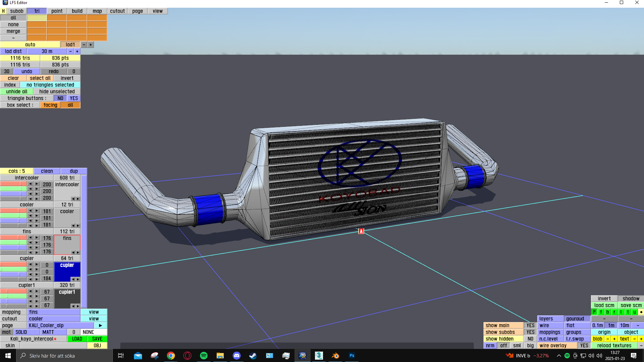Click the select all button

(40, 78)
